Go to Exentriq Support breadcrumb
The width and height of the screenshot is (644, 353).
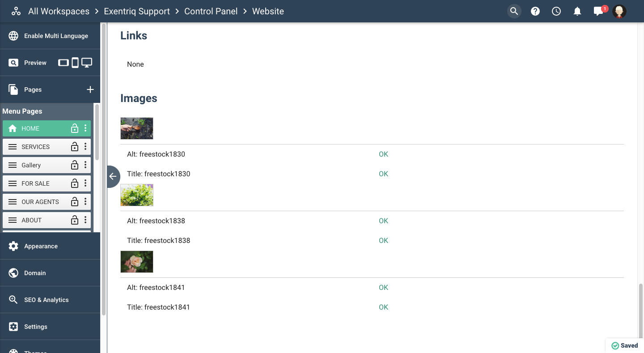pyautogui.click(x=137, y=12)
